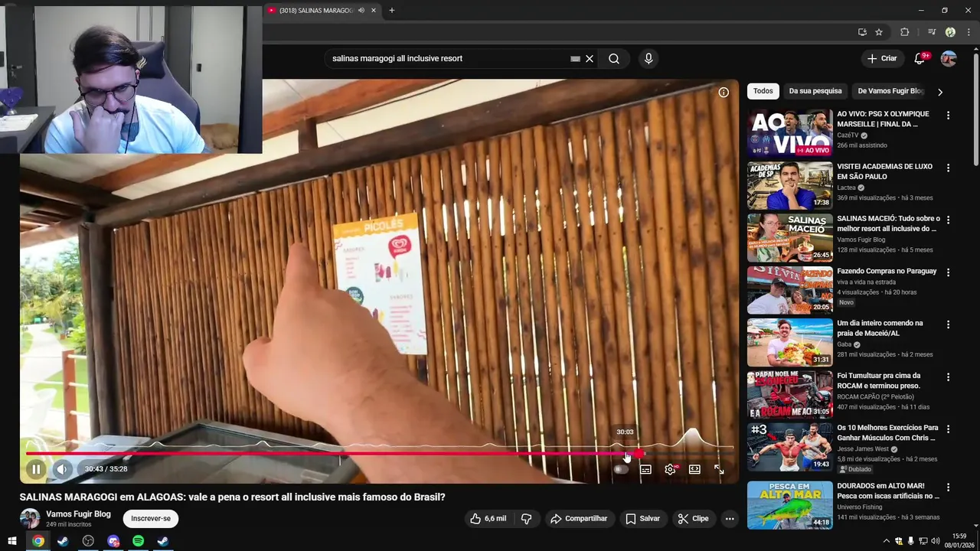Open Vamos Fugir Blog channel name
Viewport: 980px width, 551px height.
tap(78, 514)
